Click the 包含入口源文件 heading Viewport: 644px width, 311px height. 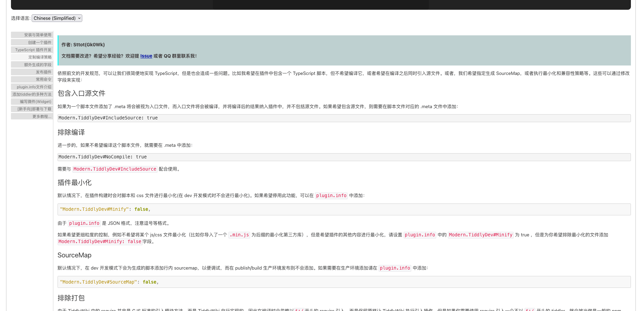tap(81, 93)
